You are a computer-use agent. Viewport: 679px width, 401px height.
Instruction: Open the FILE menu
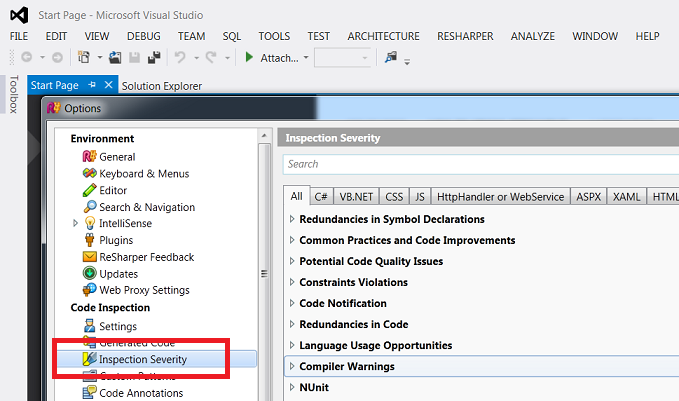point(19,36)
